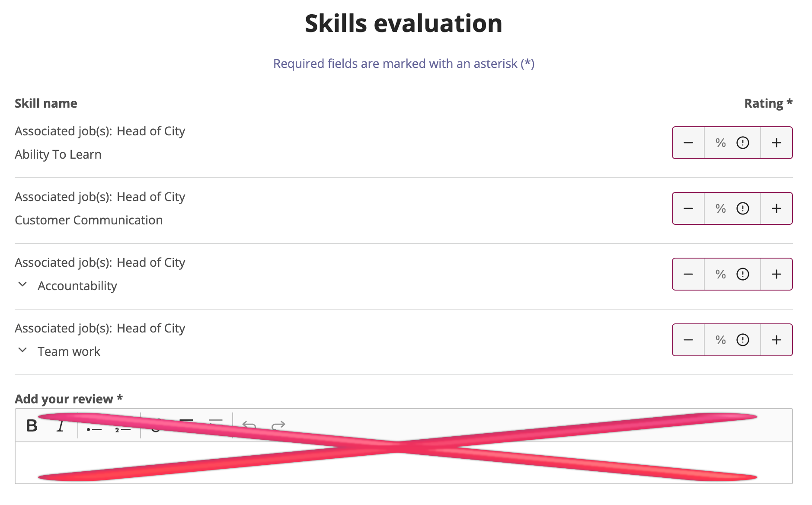This screenshot has width=812, height=505.
Task: Increase the Accountability rating
Action: click(x=776, y=274)
